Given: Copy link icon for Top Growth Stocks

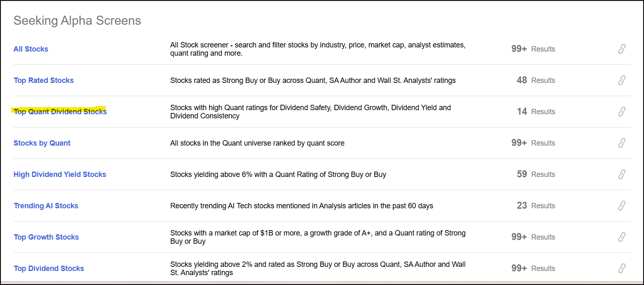Looking at the screenshot, I should click(x=622, y=237).
